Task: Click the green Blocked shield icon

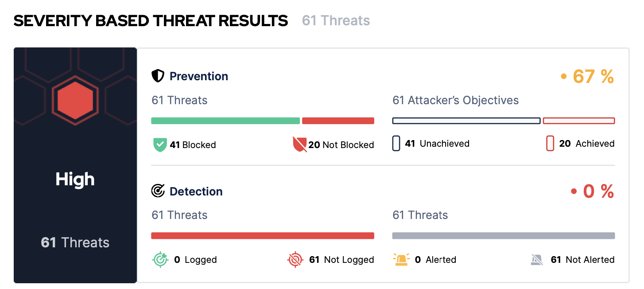Action: (160, 145)
